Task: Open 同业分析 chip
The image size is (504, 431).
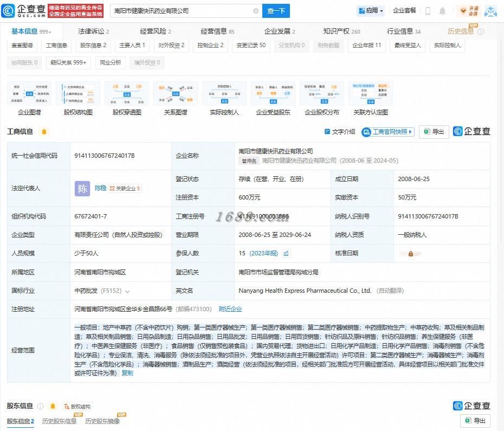Action: (x=111, y=63)
